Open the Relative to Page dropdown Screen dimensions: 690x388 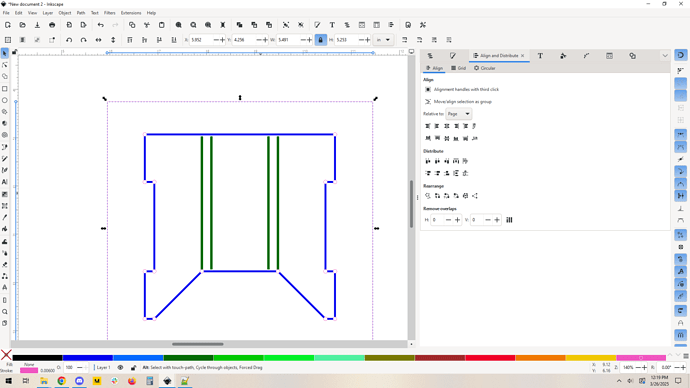459,114
